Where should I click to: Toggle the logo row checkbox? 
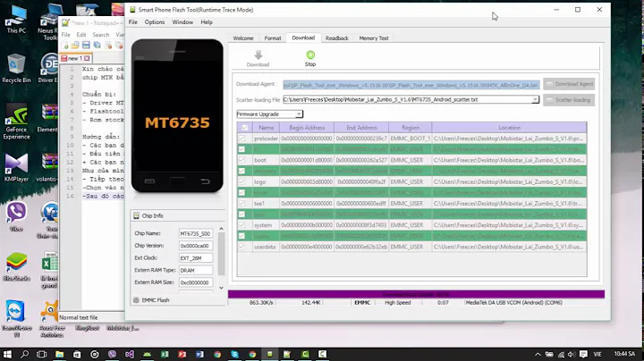241,181
